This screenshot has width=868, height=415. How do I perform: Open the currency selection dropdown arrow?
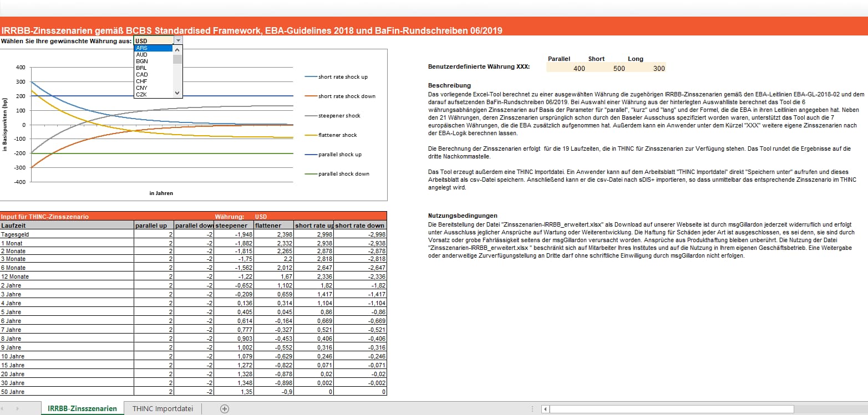click(177, 40)
